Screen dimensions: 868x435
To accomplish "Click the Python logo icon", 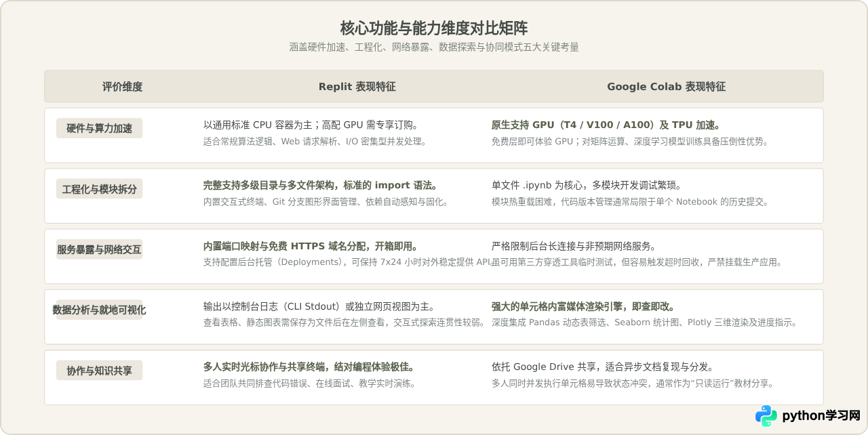I will tap(766, 415).
